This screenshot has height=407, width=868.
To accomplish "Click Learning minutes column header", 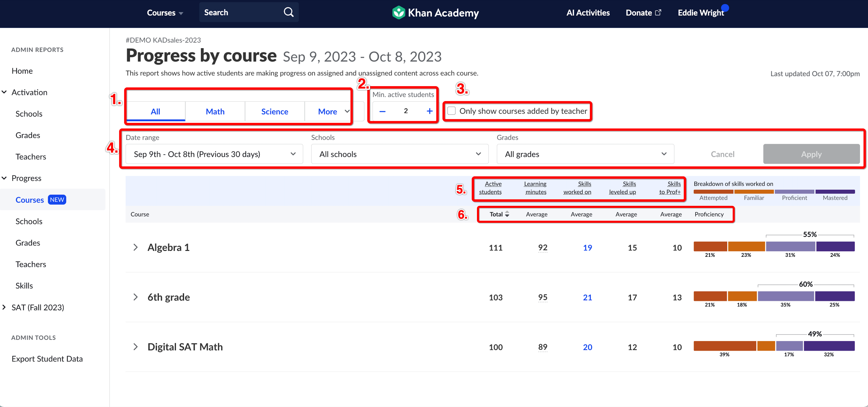I will tap(535, 188).
